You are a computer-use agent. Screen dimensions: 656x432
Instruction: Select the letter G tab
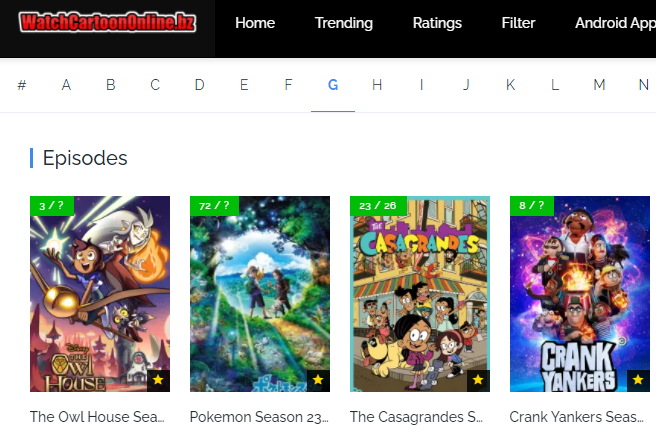333,85
